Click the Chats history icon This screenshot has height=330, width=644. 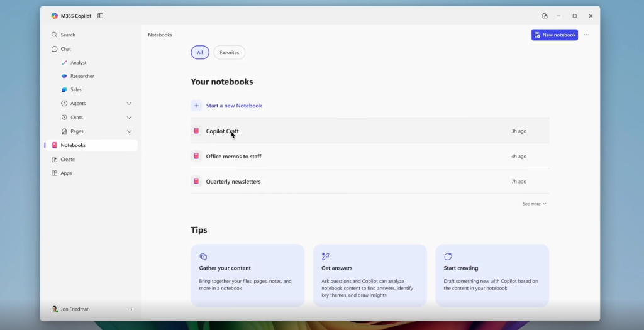point(64,118)
